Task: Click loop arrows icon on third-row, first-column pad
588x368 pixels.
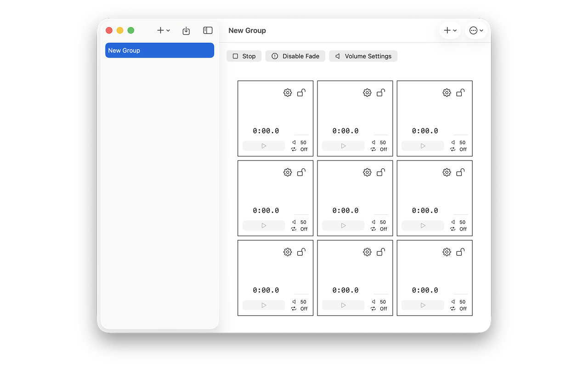Action: (x=294, y=308)
